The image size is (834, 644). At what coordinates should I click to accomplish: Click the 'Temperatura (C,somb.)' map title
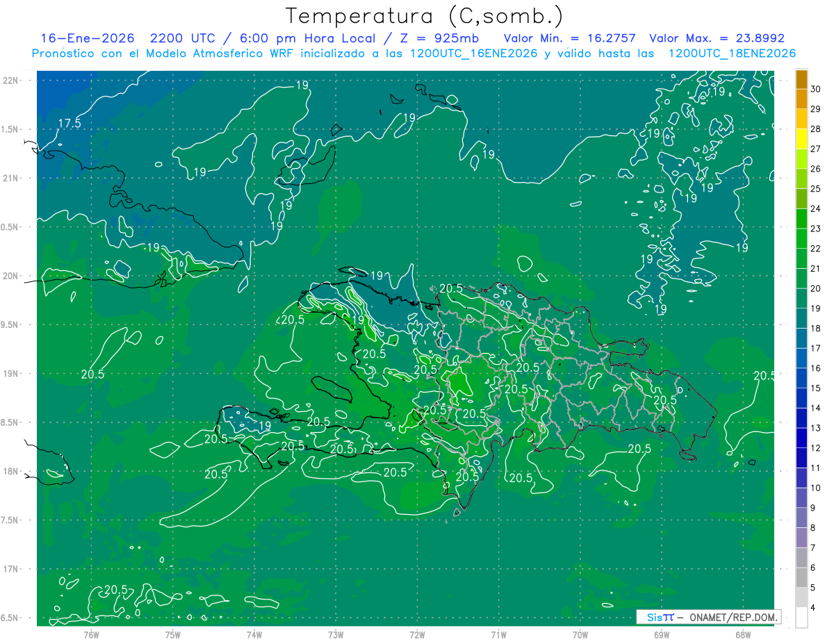click(424, 16)
